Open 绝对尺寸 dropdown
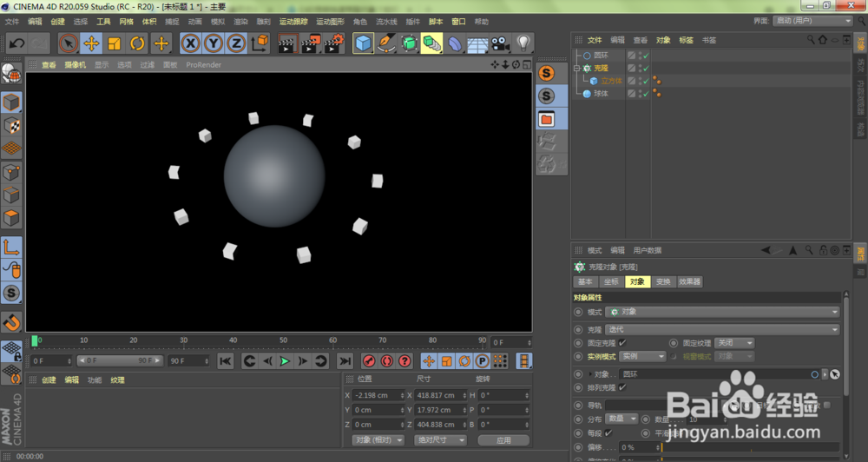 (x=441, y=439)
